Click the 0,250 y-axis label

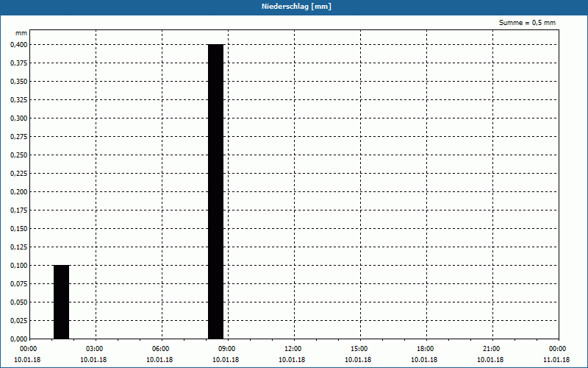click(x=19, y=155)
